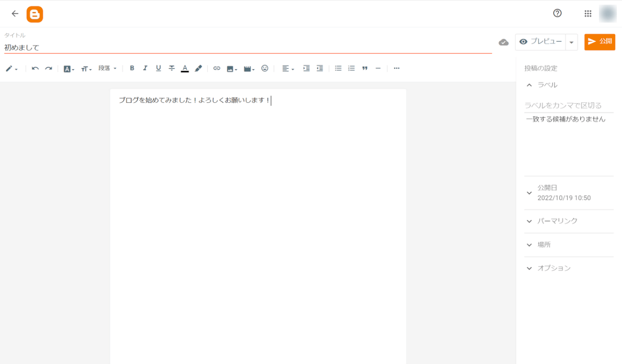
Task: Show more toolbar options
Action: (x=397, y=68)
